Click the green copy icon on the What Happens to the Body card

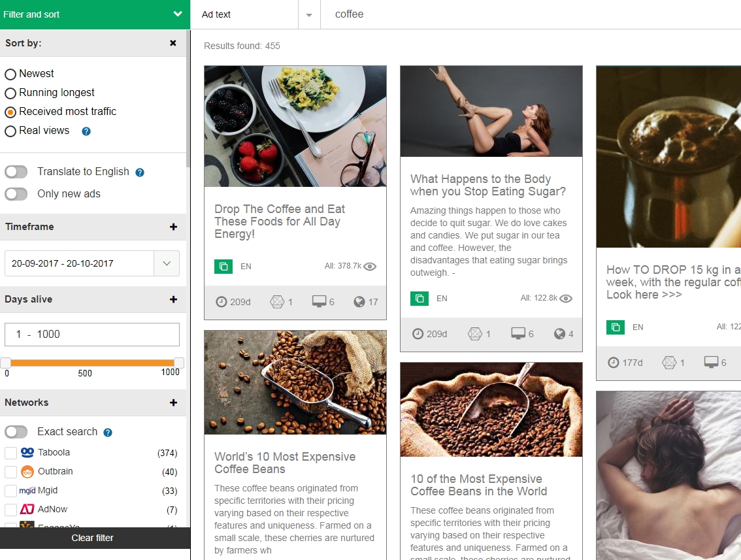pos(420,299)
